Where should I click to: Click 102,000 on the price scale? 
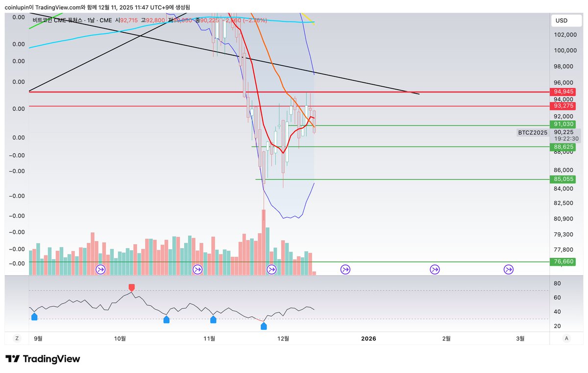click(565, 35)
